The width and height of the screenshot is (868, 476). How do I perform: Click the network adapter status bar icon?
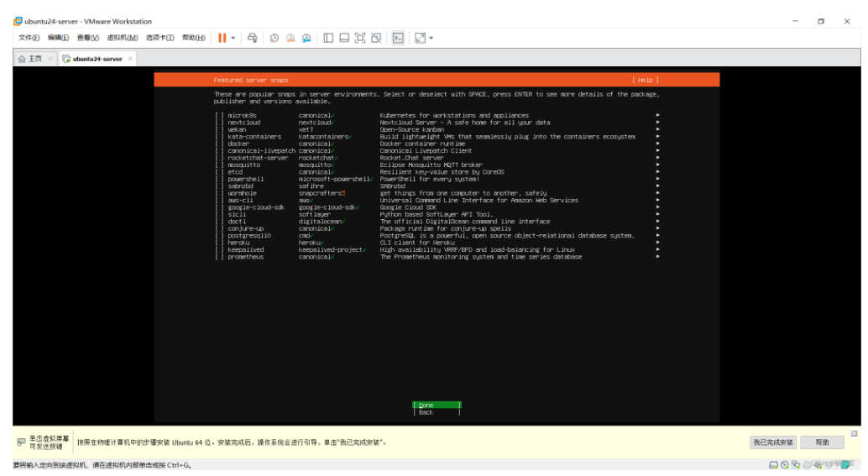click(x=796, y=465)
